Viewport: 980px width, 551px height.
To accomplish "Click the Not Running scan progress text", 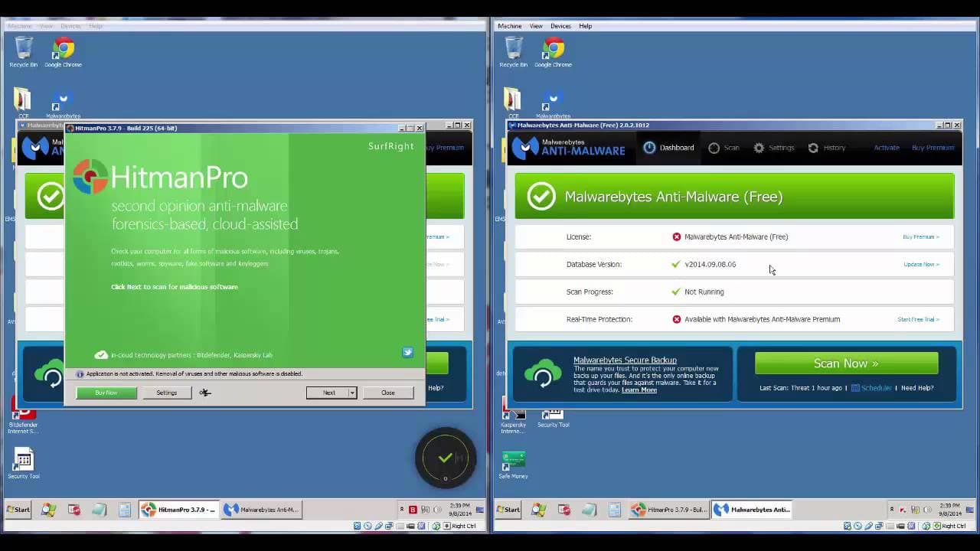I will tap(704, 292).
